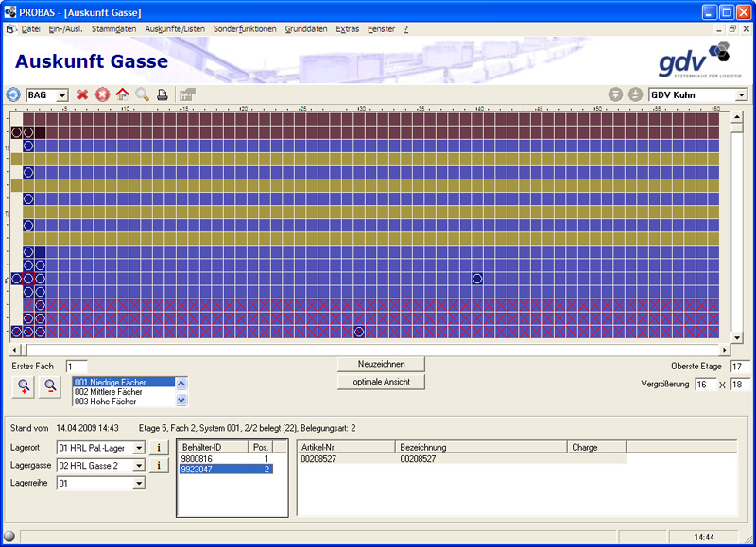Open the Lagergasse dropdown
This screenshot has height=547, width=756.
pyautogui.click(x=139, y=466)
